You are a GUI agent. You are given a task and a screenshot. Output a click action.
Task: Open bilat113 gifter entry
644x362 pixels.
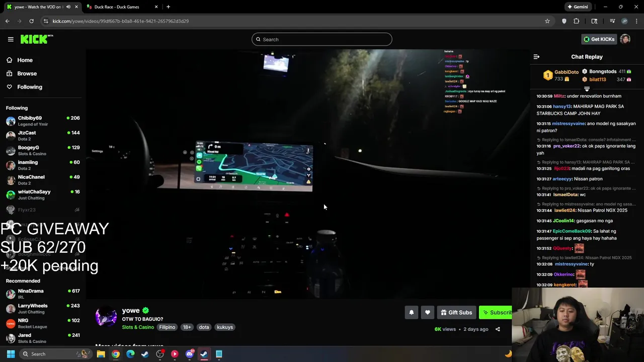[x=607, y=79]
